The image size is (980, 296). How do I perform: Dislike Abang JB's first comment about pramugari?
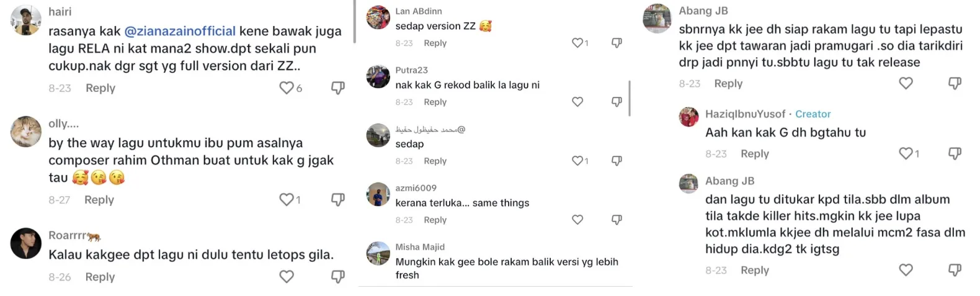point(955,83)
